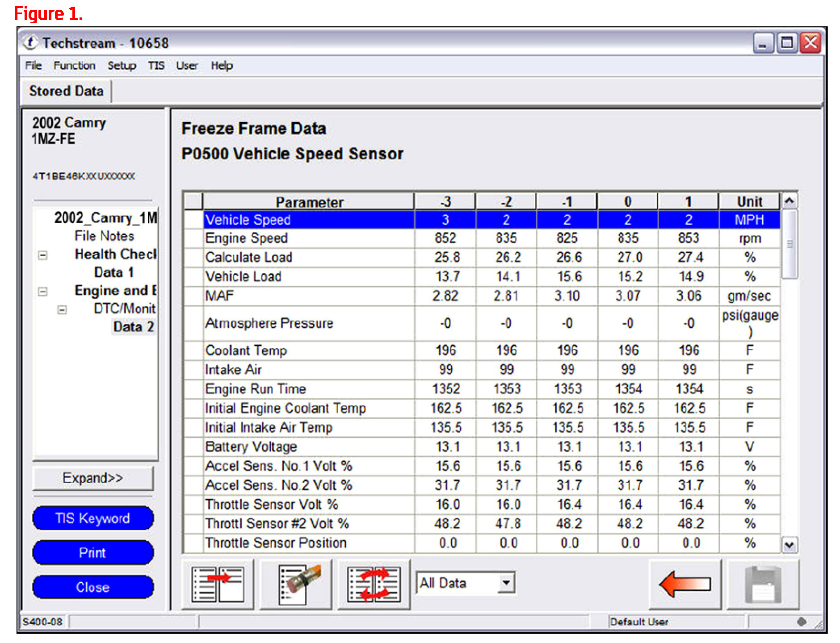Click the floppy disk save icon
Screen dimensions: 840x643
[763, 585]
